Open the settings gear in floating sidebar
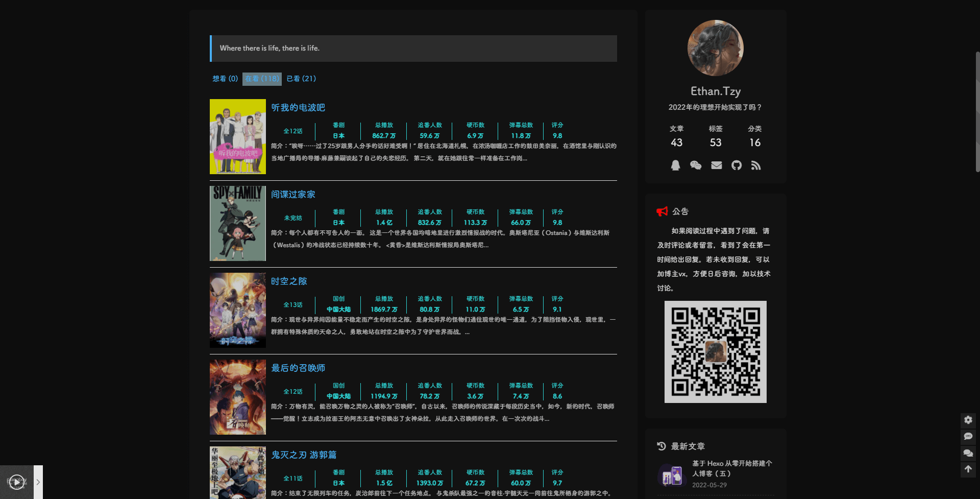This screenshot has height=499, width=980. (968, 420)
